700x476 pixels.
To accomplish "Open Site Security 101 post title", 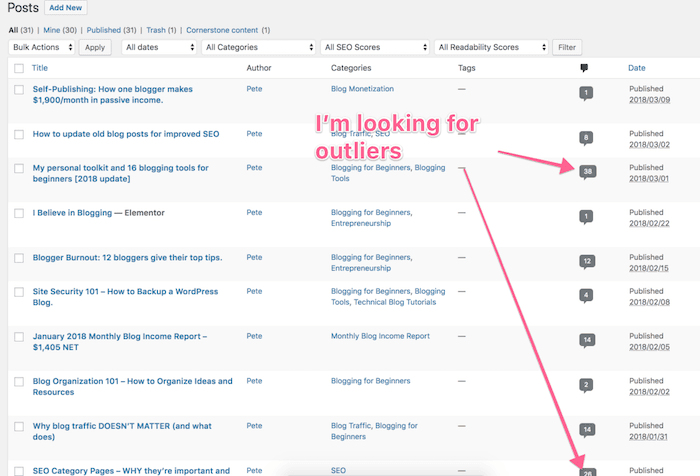I will click(x=125, y=297).
